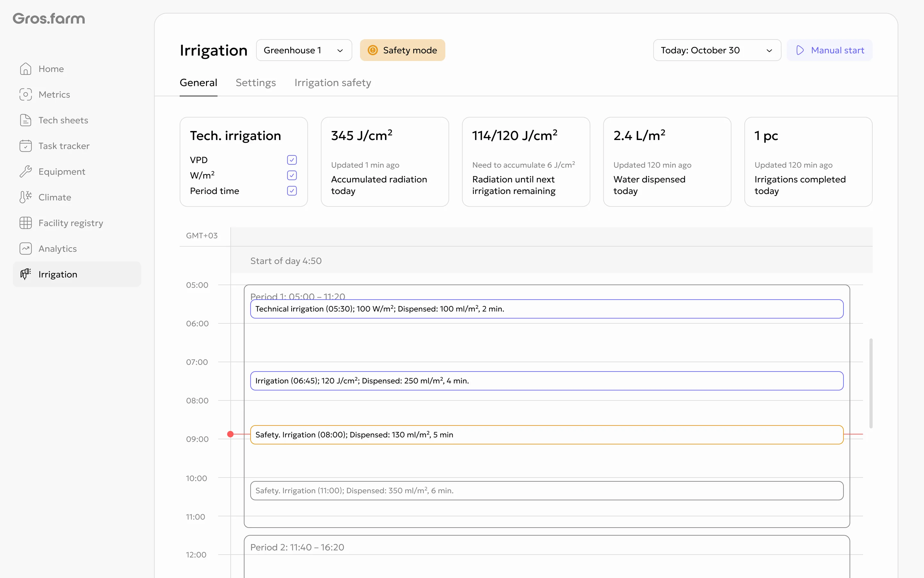This screenshot has width=924, height=578.
Task: Click the timeline vertical scrollbar
Action: 871,383
